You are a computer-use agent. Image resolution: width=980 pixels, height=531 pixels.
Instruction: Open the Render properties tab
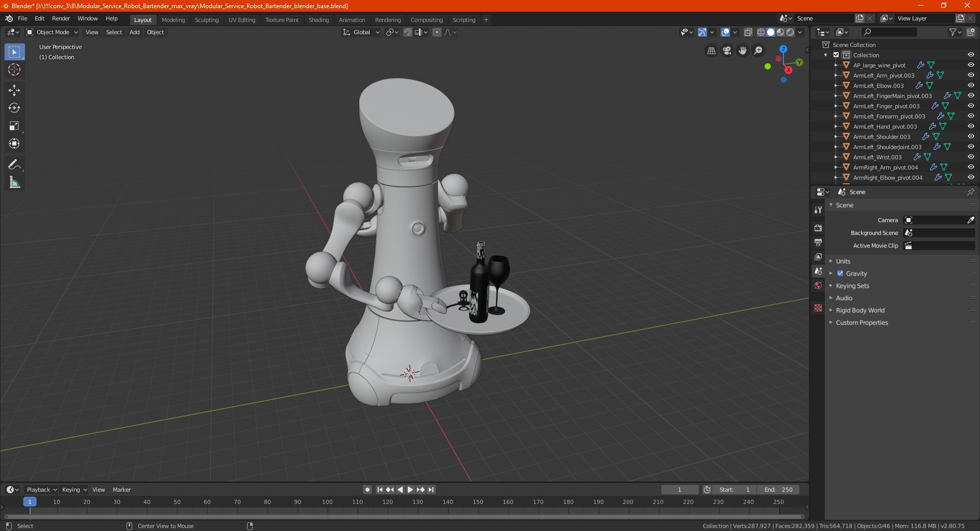[x=818, y=228]
